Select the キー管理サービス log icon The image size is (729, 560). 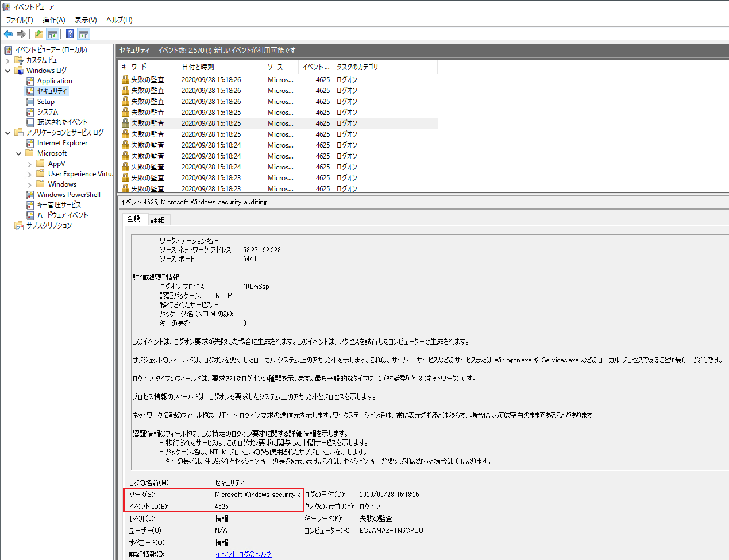(x=30, y=205)
